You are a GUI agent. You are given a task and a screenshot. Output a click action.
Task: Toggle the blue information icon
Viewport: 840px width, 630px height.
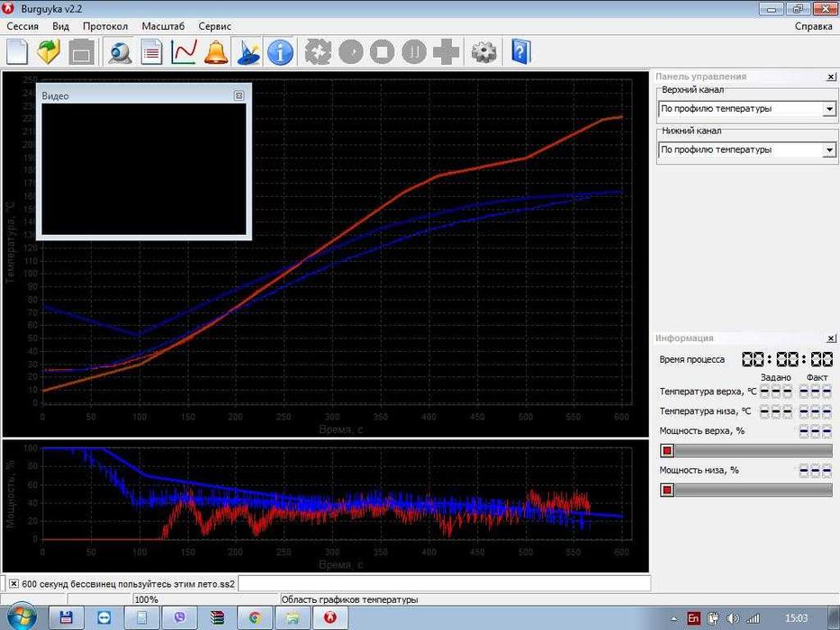280,52
